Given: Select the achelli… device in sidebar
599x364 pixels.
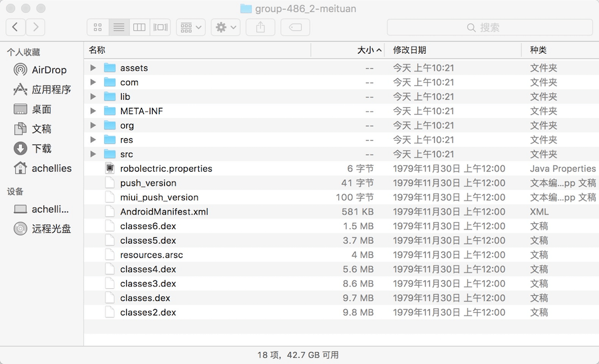Looking at the screenshot, I should (41, 209).
